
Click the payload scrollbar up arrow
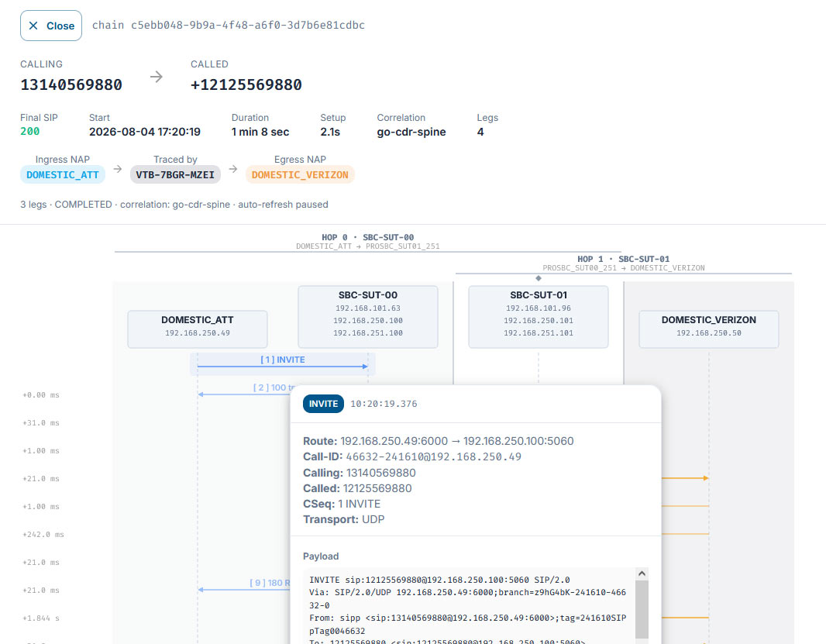(x=642, y=573)
